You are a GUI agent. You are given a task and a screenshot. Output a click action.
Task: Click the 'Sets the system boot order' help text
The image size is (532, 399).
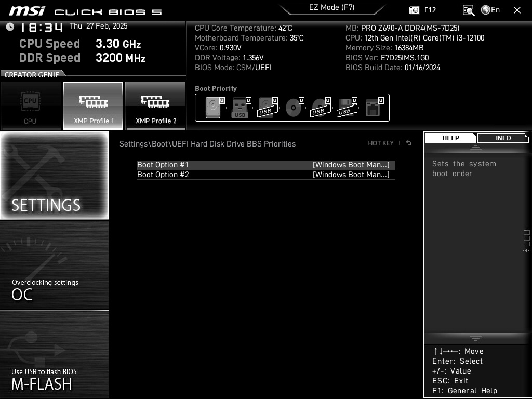click(x=464, y=169)
